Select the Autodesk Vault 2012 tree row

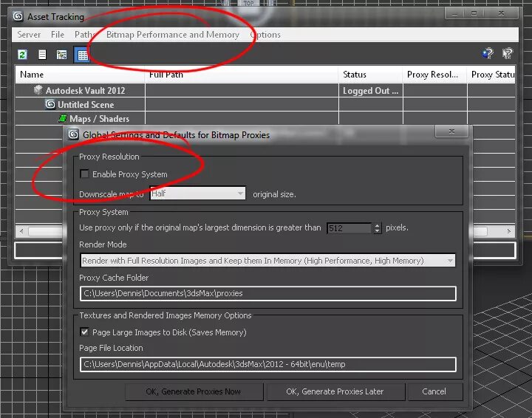pos(265,90)
